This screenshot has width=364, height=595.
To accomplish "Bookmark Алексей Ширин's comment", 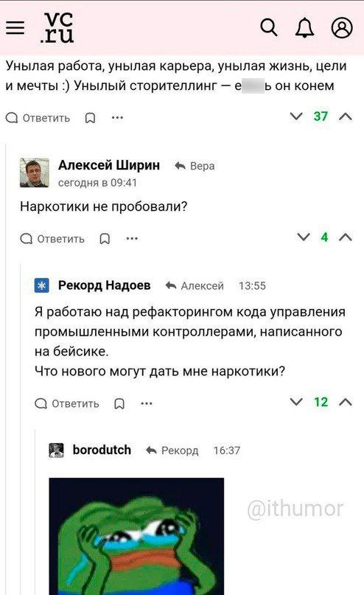I will (105, 239).
